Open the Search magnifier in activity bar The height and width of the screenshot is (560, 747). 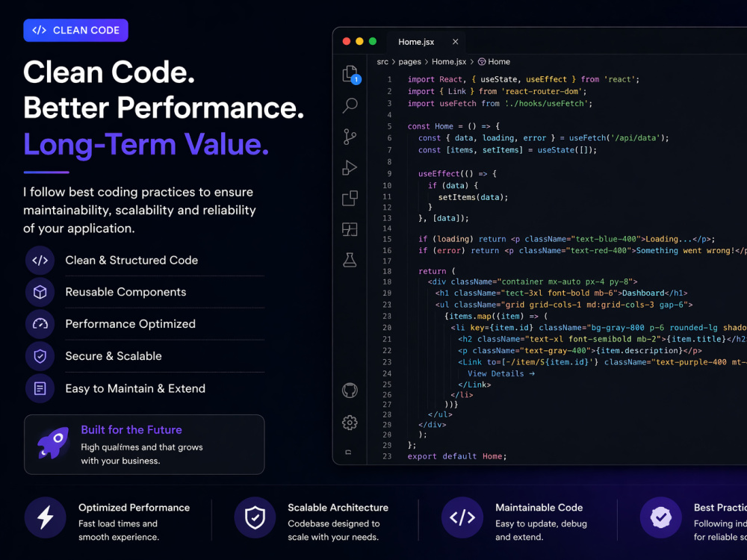350,105
